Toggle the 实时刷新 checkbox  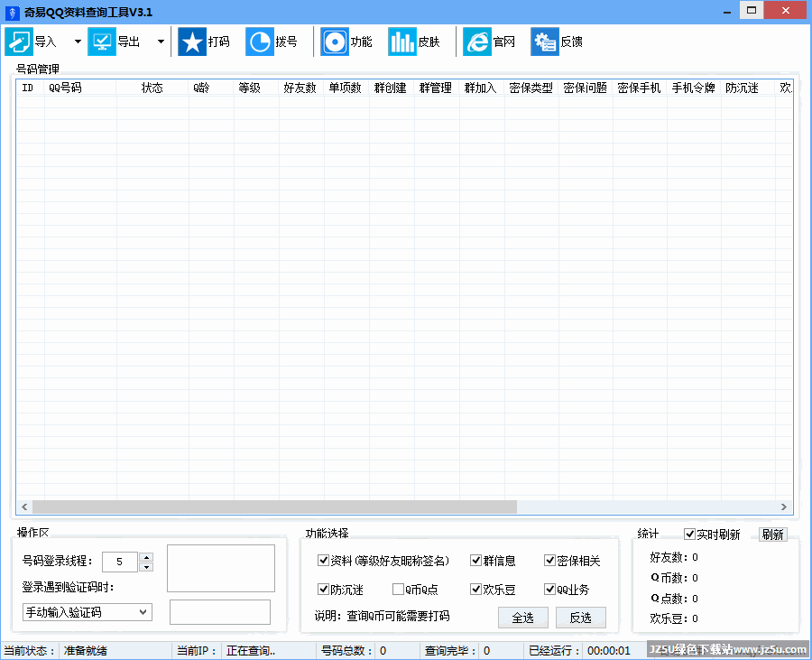point(690,535)
